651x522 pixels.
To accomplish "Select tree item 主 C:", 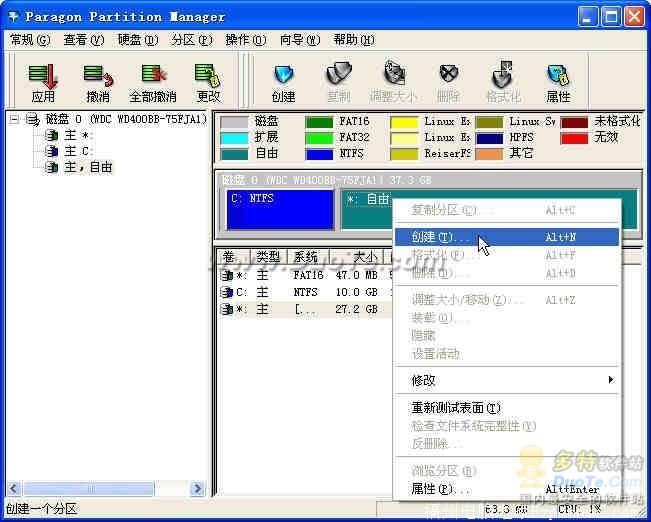I will tap(79, 151).
